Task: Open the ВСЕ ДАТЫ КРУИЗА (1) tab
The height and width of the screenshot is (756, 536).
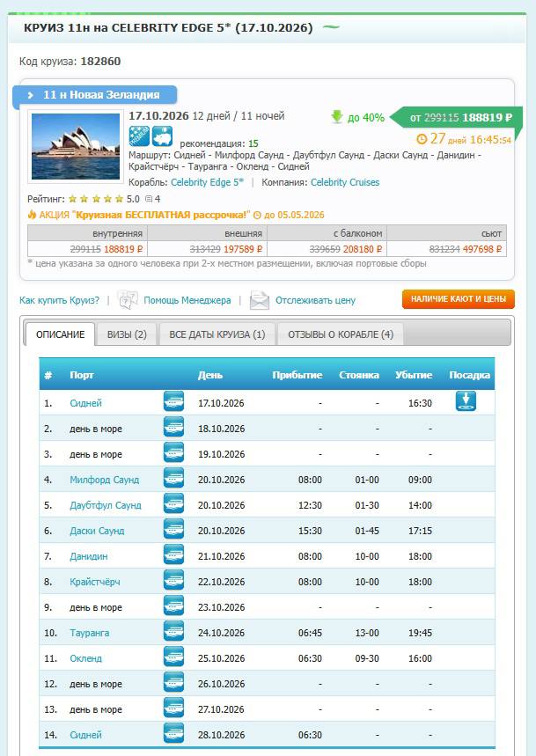Action: pos(217,334)
